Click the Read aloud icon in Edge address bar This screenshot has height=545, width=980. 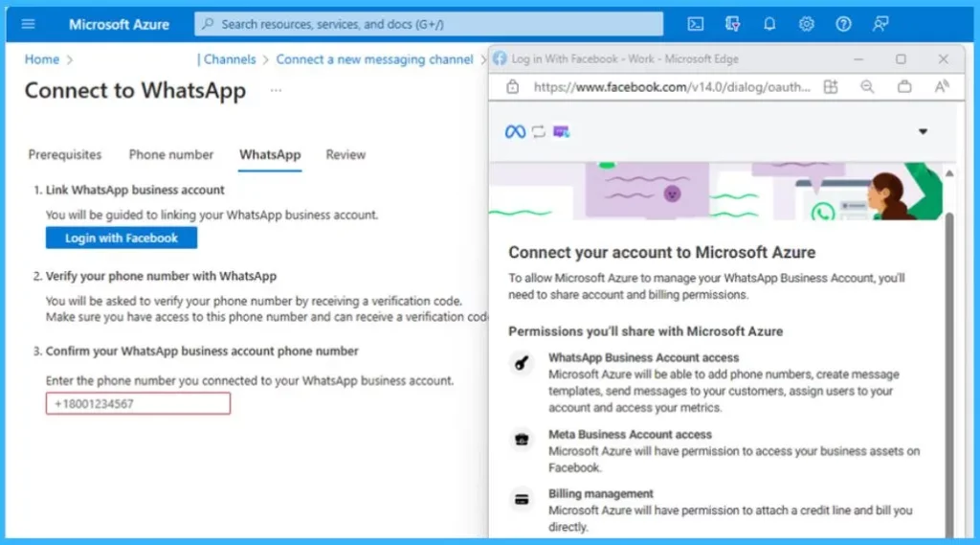pos(942,87)
